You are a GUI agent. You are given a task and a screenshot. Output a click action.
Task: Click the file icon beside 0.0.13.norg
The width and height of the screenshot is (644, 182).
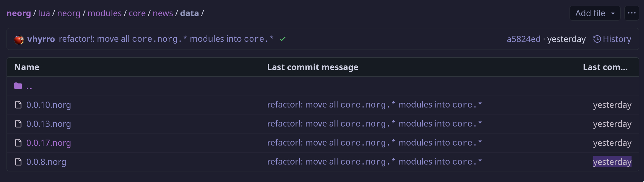18,124
